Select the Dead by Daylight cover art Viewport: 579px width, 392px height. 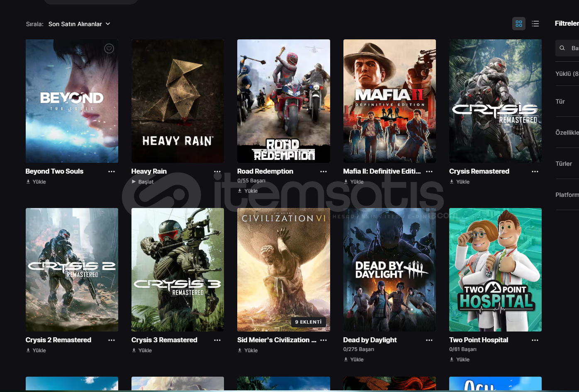point(389,270)
